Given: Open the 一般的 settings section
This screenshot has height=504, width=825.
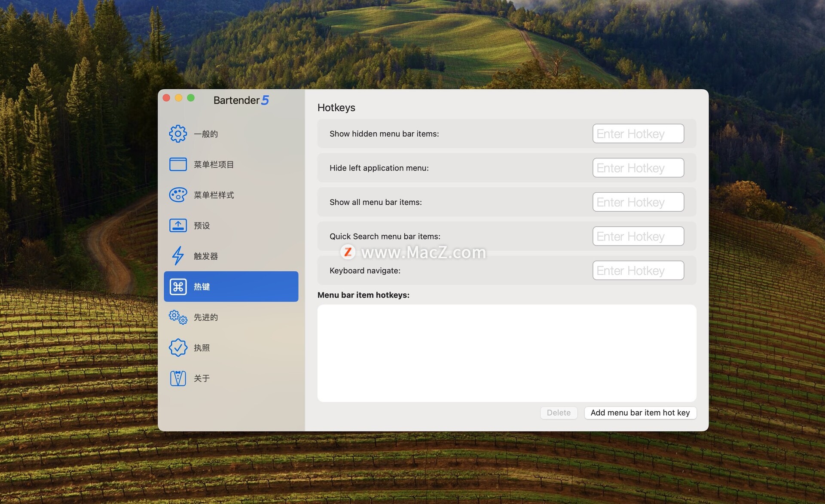Looking at the screenshot, I should tap(231, 134).
